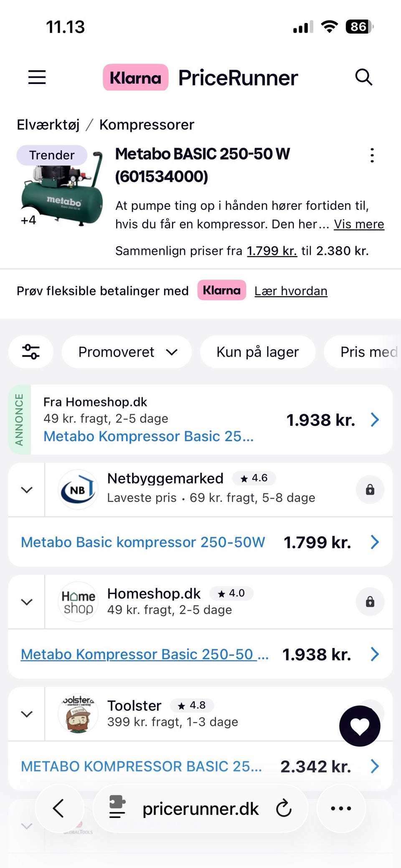Click the Lær hvordan Klarna link
Viewport: 401px width, 868px height.
pos(291,291)
